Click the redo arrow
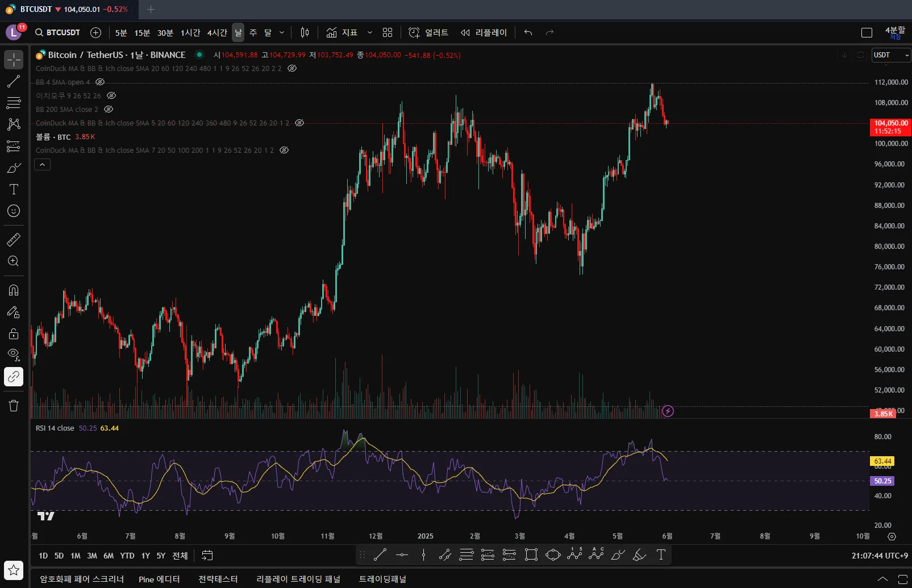The height and width of the screenshot is (588, 912). pyautogui.click(x=549, y=32)
